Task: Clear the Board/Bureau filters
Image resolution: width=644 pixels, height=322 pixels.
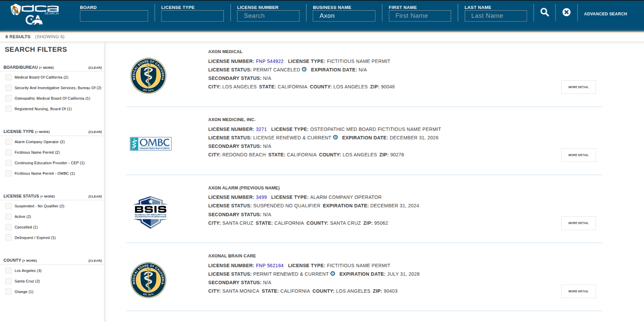Action: (x=95, y=68)
